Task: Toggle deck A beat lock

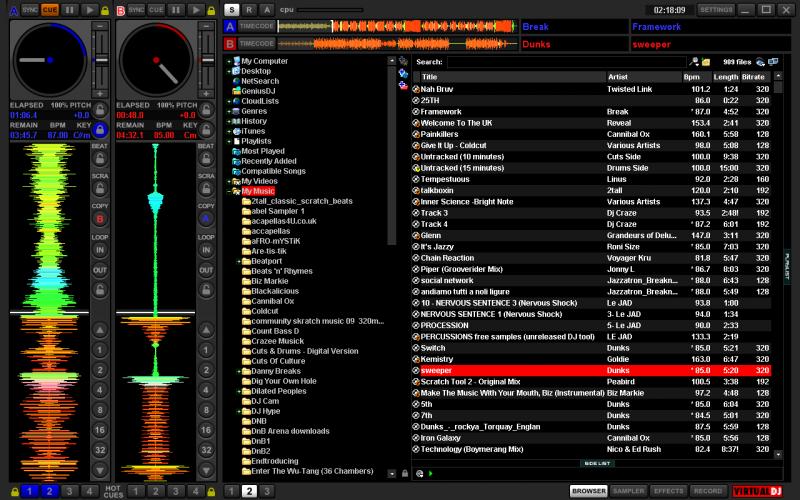Action: coord(100,159)
